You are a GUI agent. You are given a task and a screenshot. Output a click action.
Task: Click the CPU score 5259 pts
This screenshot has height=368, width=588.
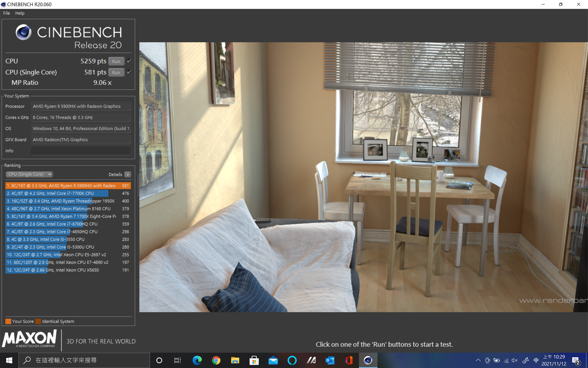(93, 61)
